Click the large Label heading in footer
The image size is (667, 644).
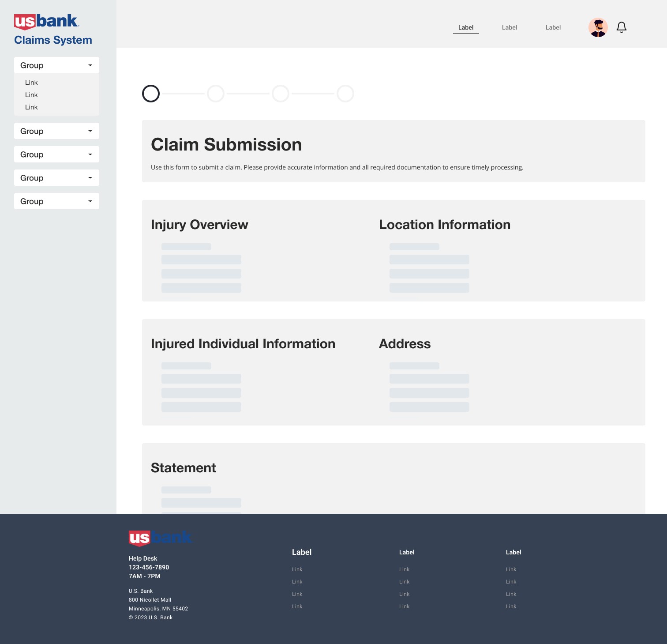tap(302, 552)
